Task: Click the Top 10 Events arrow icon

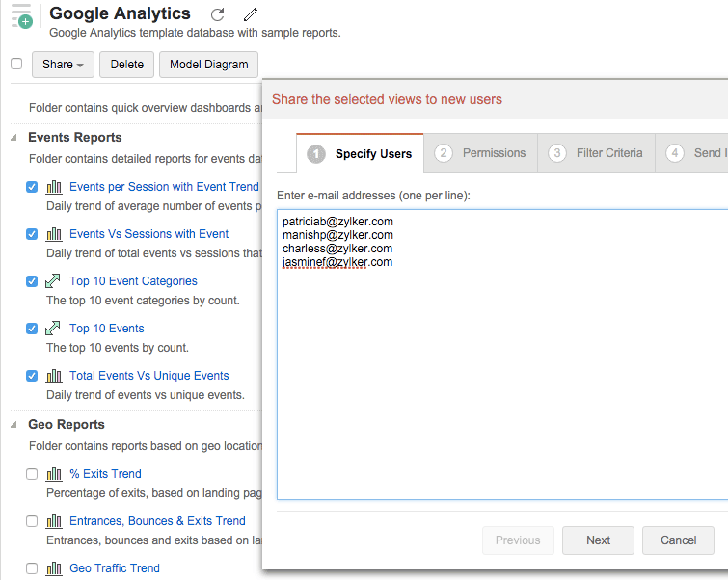Action: point(54,329)
